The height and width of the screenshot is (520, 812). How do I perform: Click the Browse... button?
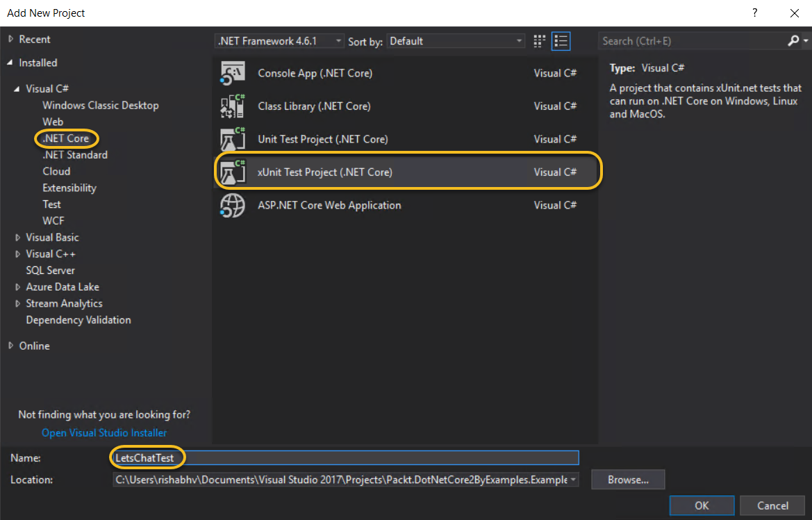628,480
